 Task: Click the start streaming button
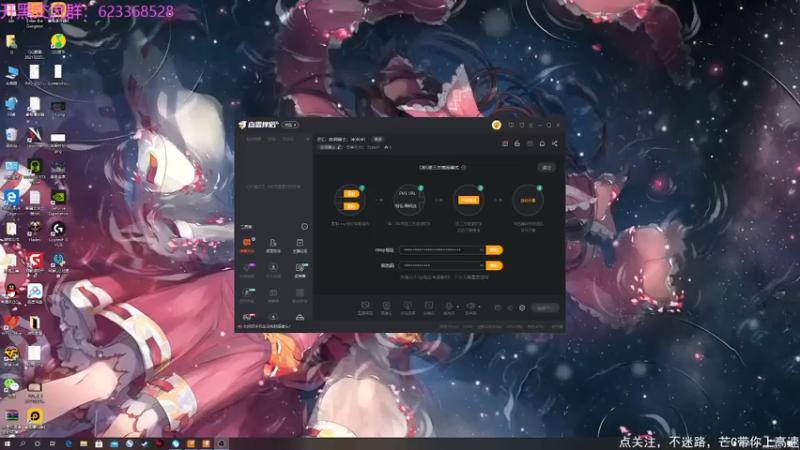pyautogui.click(x=545, y=308)
